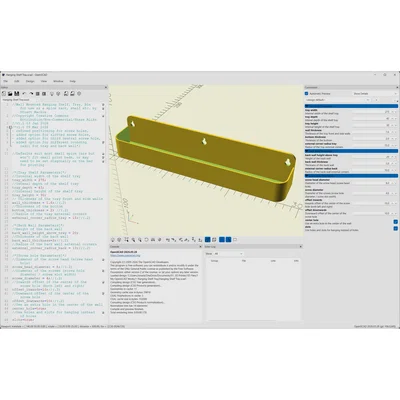Collapse the code fold marker at line 4

click(10, 127)
